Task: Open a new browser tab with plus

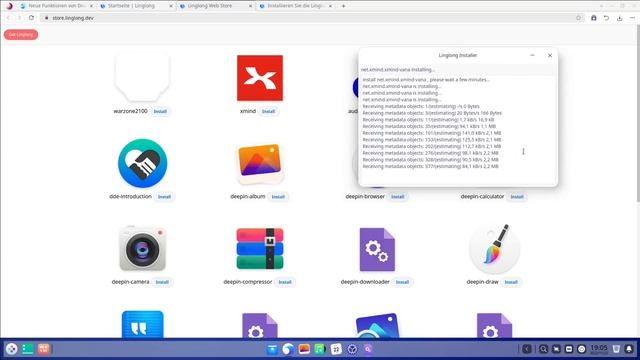Action: pos(344,6)
